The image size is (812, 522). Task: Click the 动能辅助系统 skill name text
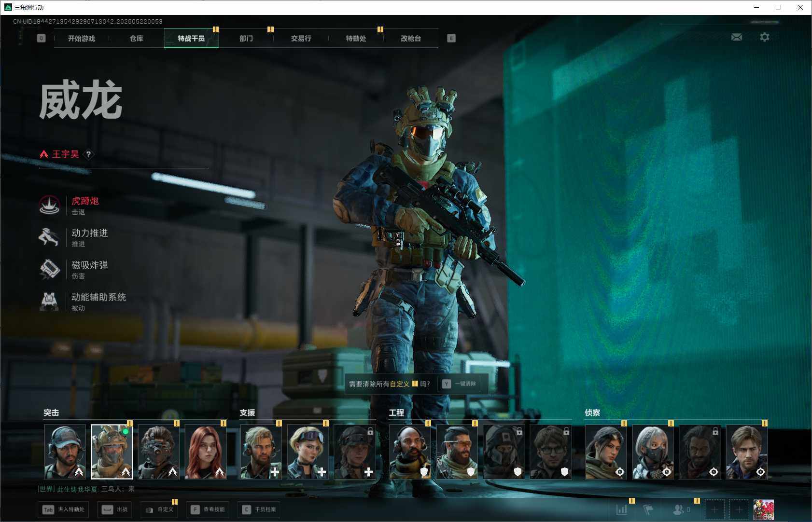(x=99, y=297)
